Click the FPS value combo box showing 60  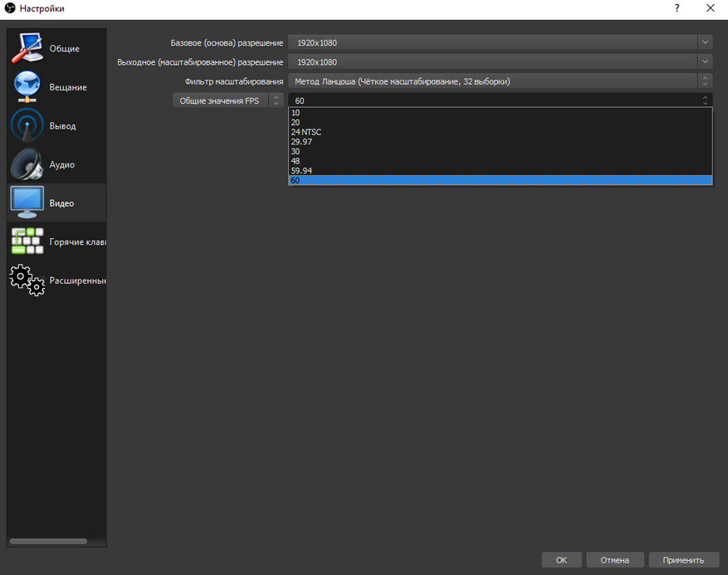(x=500, y=100)
